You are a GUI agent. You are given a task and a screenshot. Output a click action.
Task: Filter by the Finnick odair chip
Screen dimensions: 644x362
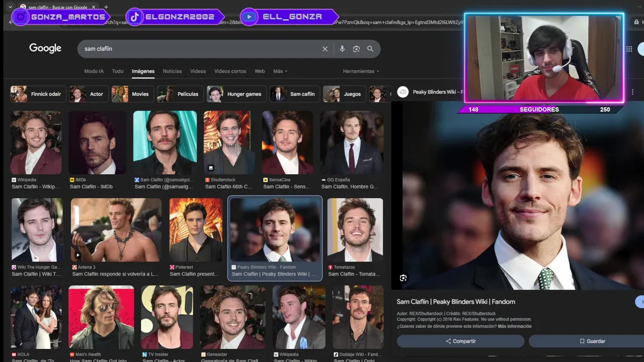[x=38, y=94]
